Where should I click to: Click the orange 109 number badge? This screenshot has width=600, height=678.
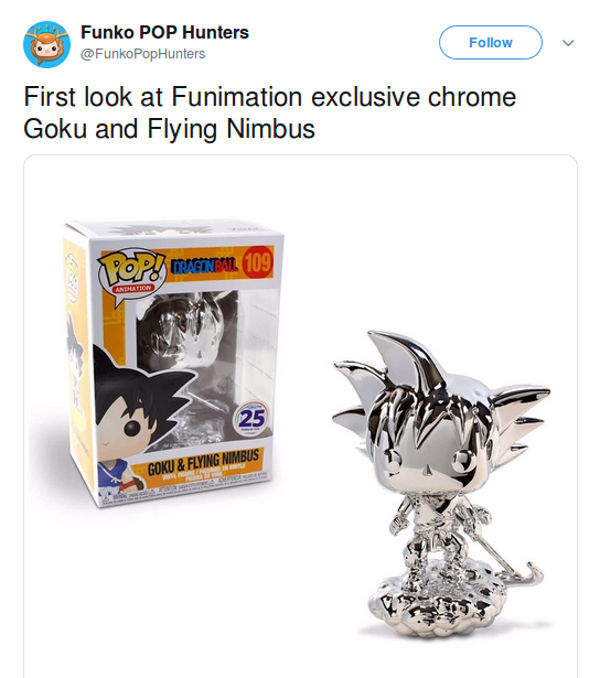257,263
